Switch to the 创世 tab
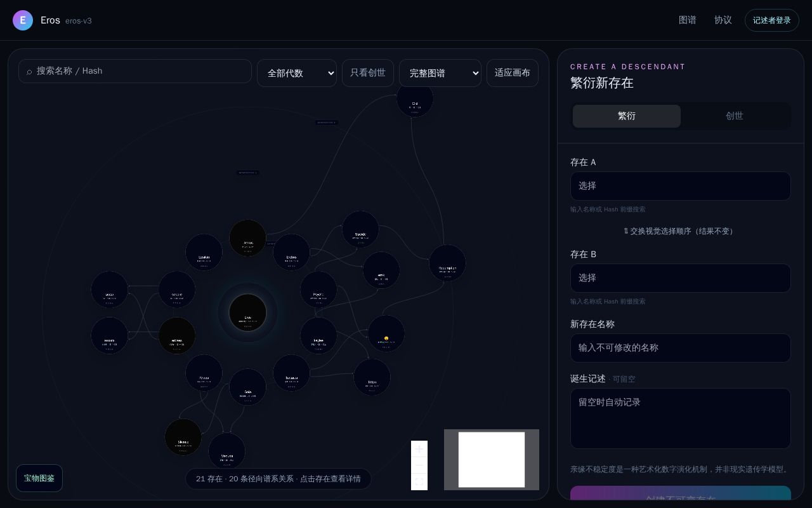 (x=735, y=116)
